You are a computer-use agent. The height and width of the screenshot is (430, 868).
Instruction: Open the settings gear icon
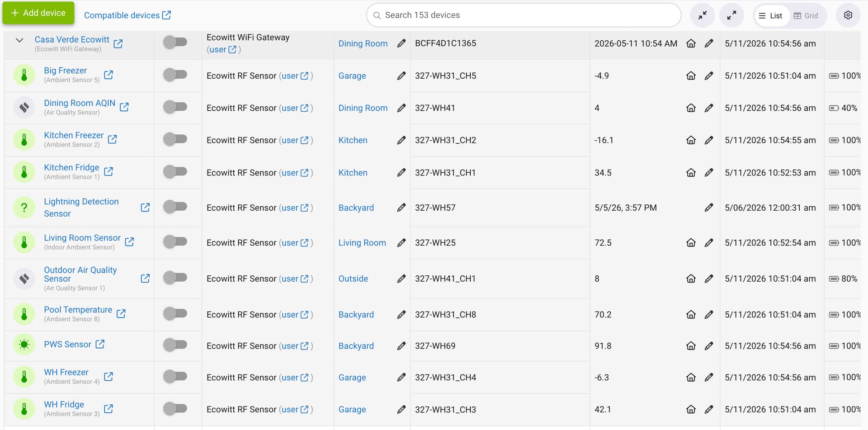point(848,15)
